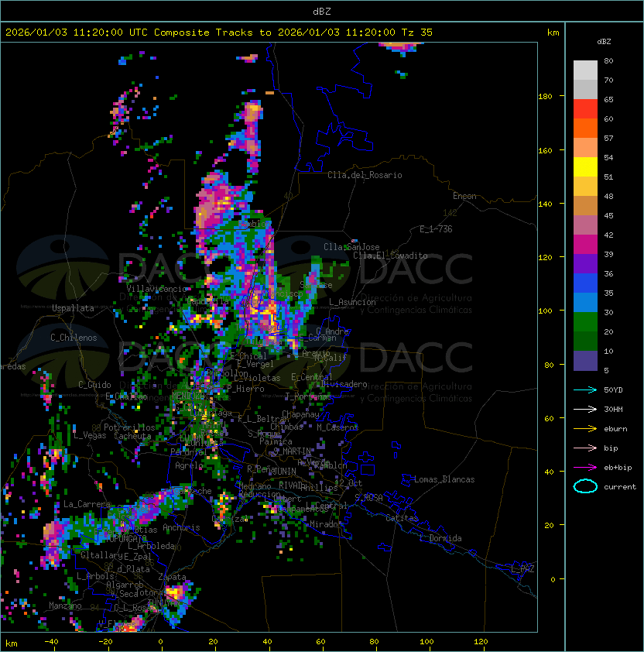Screen dimensions: 644x652
Task: Click the white 30HM arrow in legend
Action: (585, 410)
